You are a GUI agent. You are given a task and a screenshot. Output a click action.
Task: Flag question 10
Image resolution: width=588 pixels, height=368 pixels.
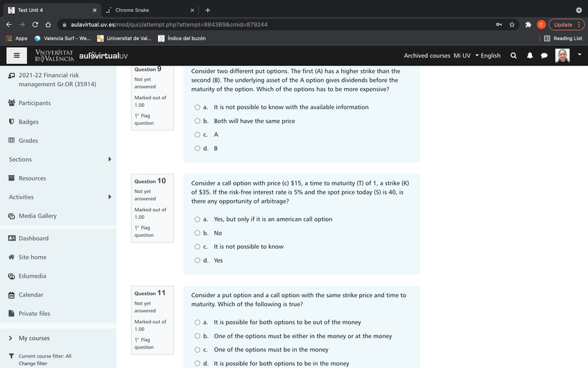pos(144,231)
